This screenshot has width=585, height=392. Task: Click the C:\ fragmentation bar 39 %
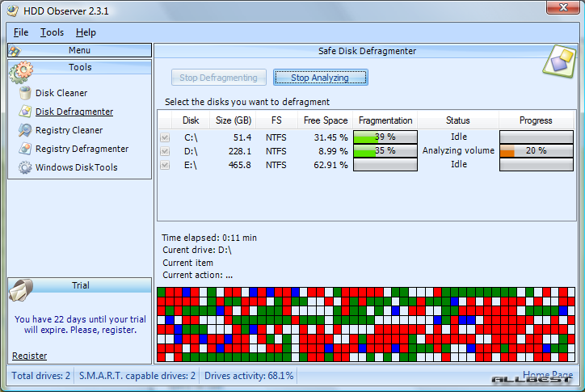click(x=385, y=137)
